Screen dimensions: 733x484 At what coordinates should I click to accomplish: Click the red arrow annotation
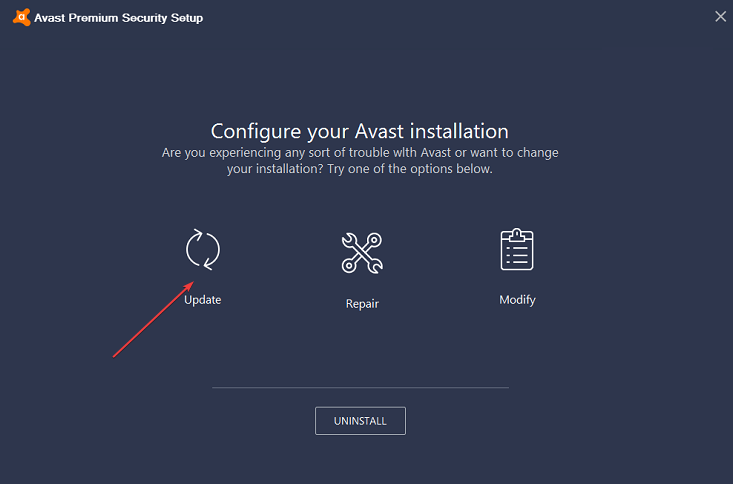(x=150, y=320)
